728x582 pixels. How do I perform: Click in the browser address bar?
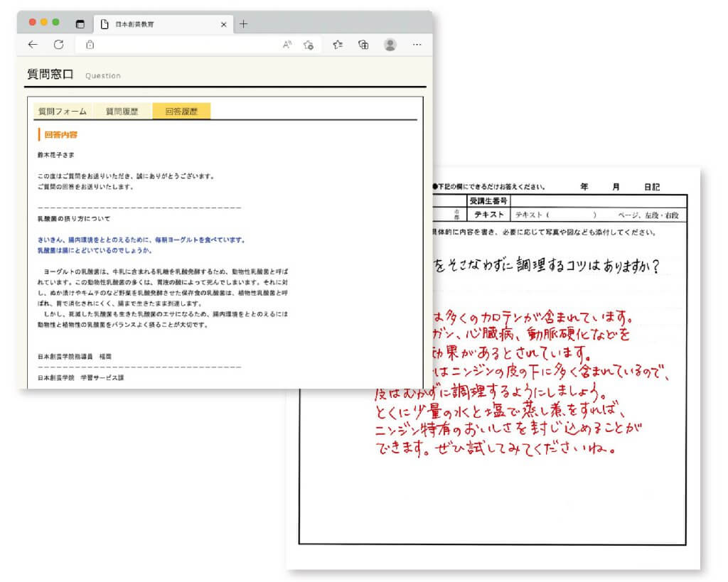pyautogui.click(x=185, y=45)
